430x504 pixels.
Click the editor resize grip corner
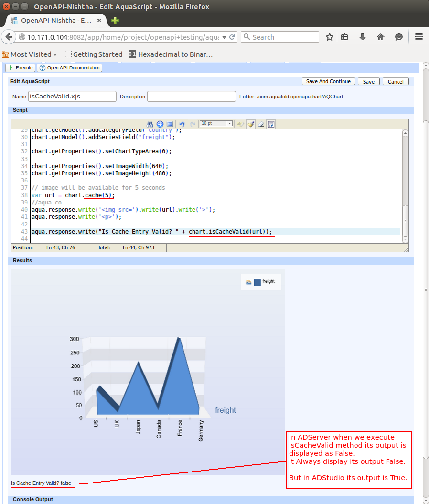click(406, 249)
